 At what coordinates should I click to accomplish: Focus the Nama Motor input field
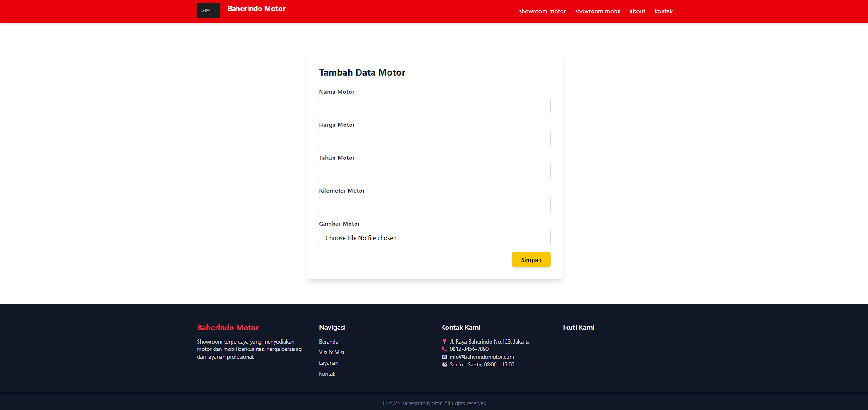(x=435, y=106)
